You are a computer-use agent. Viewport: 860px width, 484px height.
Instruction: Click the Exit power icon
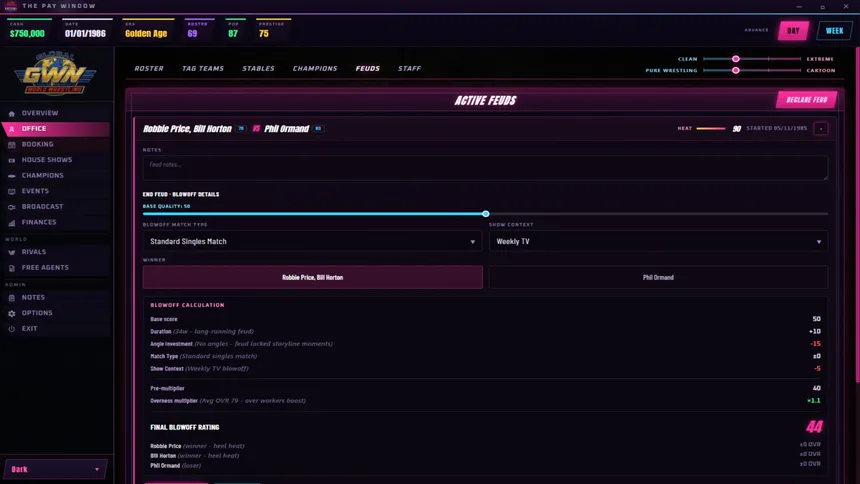(12, 329)
